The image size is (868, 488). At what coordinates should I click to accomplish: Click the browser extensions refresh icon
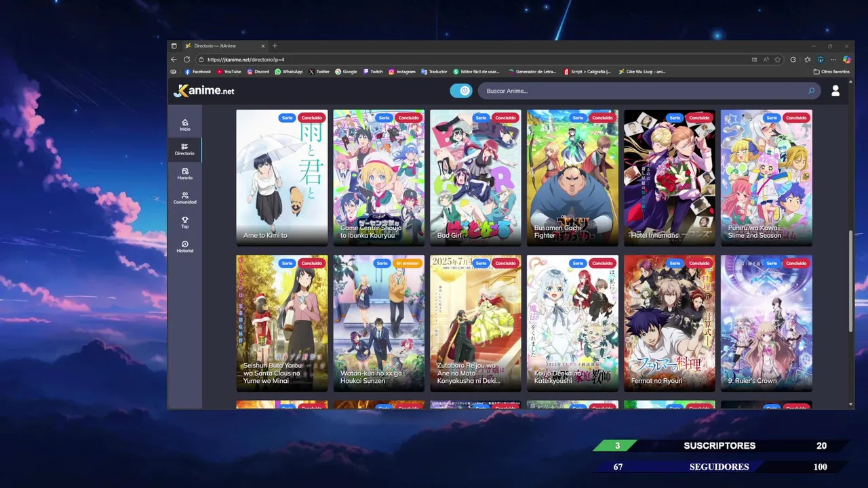pos(793,60)
